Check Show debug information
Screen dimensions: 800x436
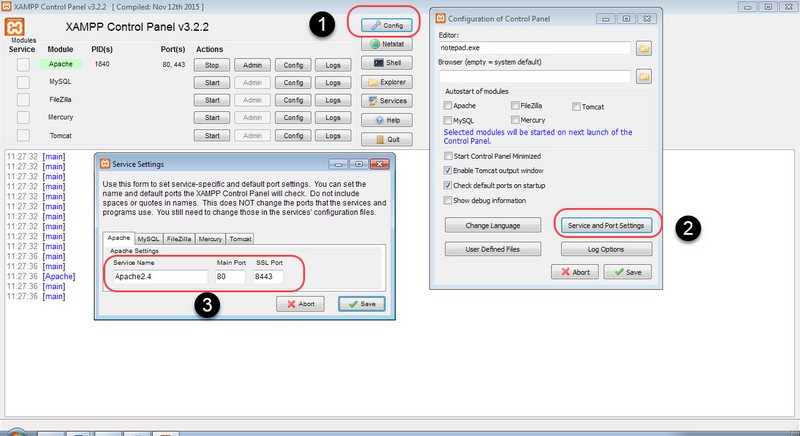[447, 200]
